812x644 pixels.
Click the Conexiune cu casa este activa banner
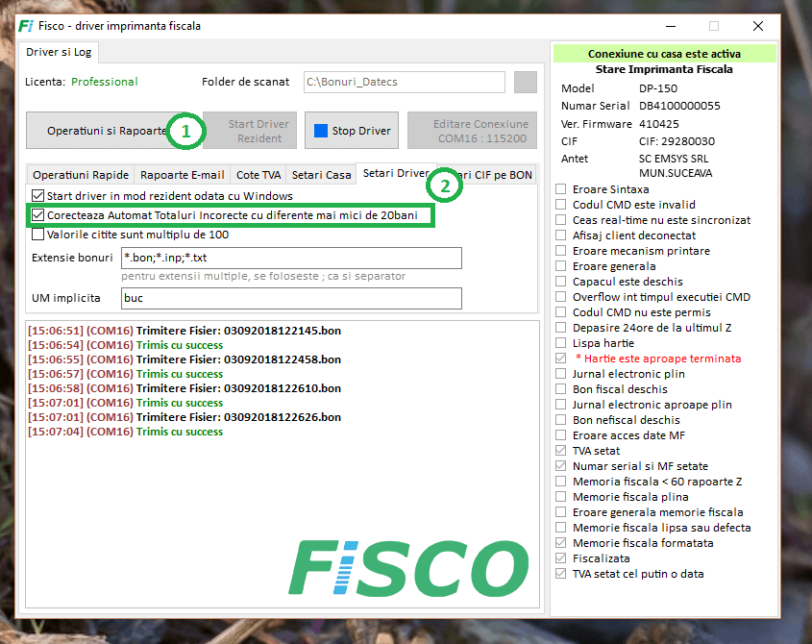tap(664, 54)
